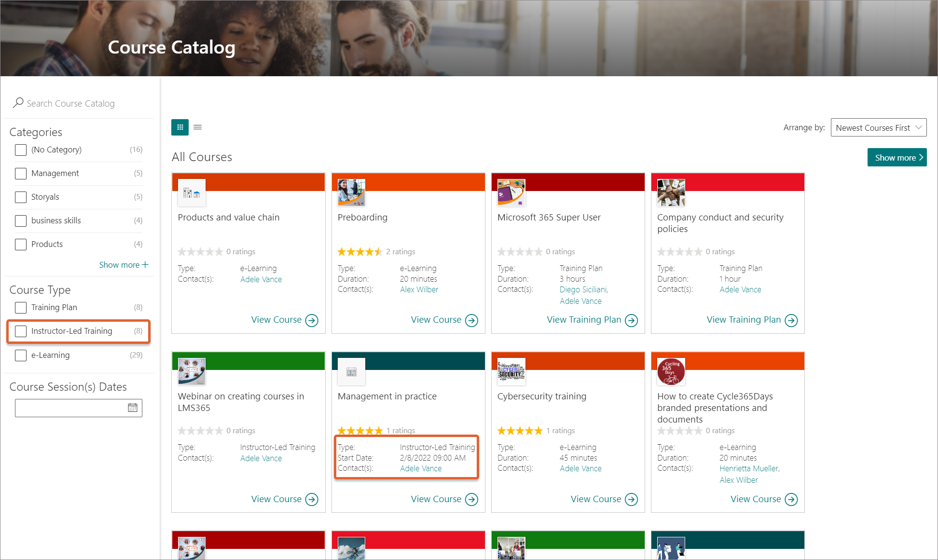This screenshot has width=938, height=560.
Task: Check the Instructor-Led Training filter
Action: 21,331
